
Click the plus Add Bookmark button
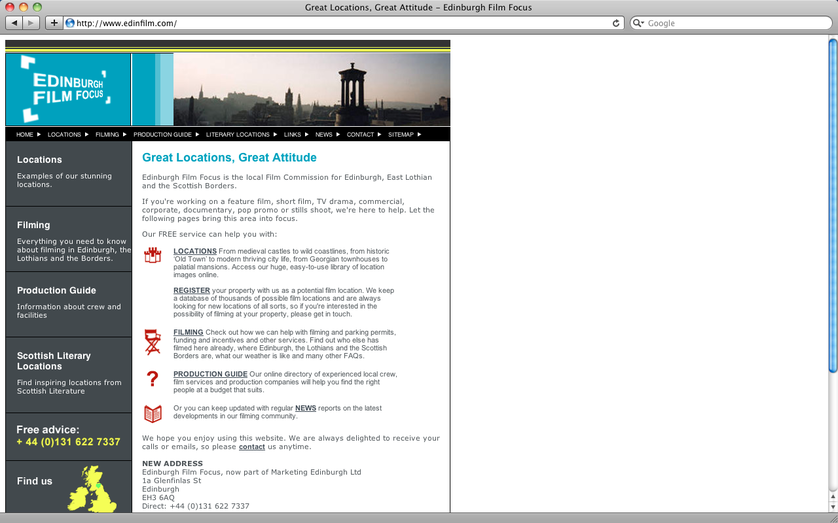[x=53, y=23]
